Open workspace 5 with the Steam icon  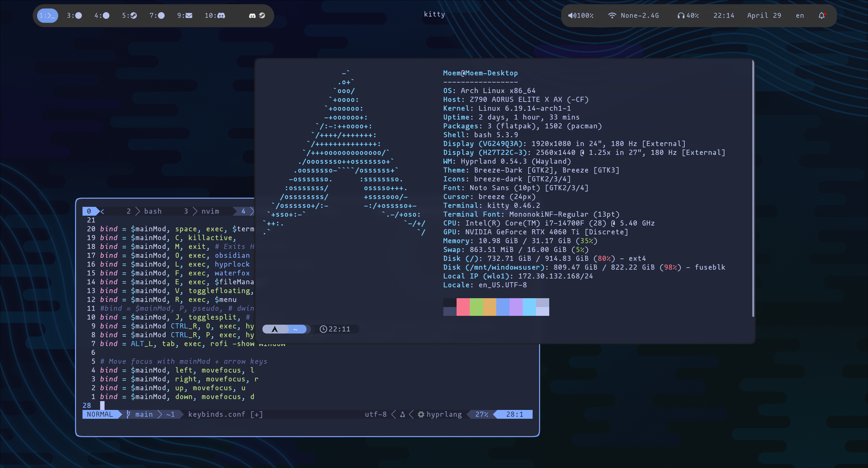tap(129, 16)
